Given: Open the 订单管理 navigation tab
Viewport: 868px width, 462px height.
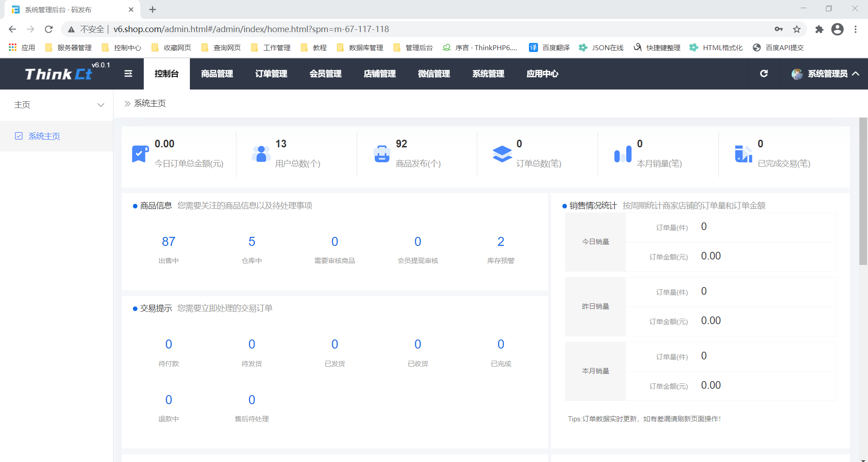Looking at the screenshot, I should pyautogui.click(x=271, y=74).
